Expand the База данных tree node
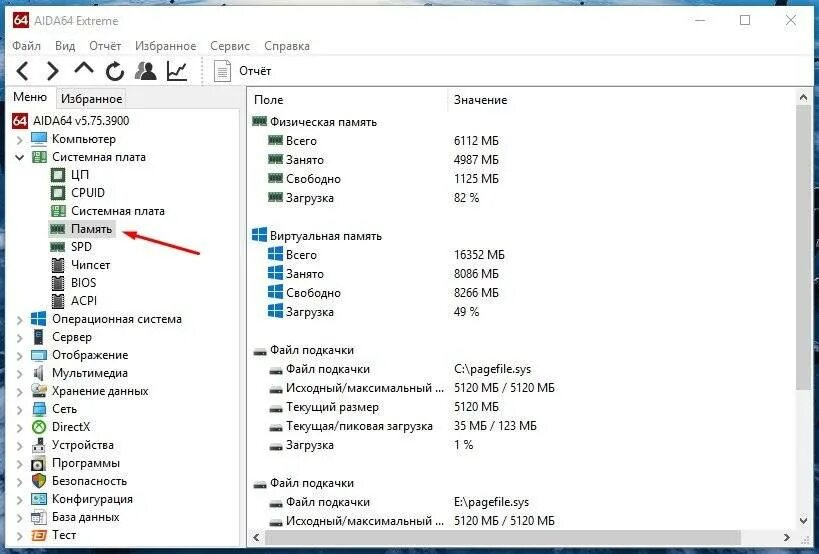 click(x=19, y=517)
